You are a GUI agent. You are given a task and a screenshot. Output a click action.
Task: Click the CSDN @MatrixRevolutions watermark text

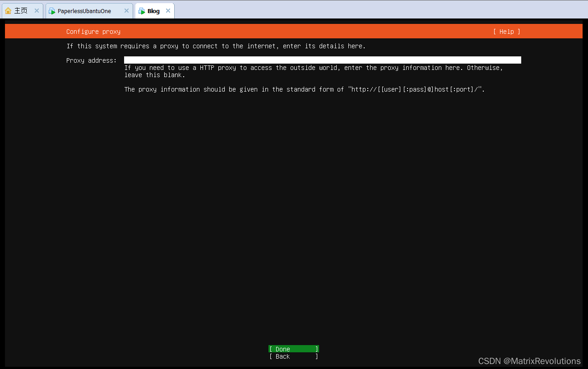pos(529,361)
